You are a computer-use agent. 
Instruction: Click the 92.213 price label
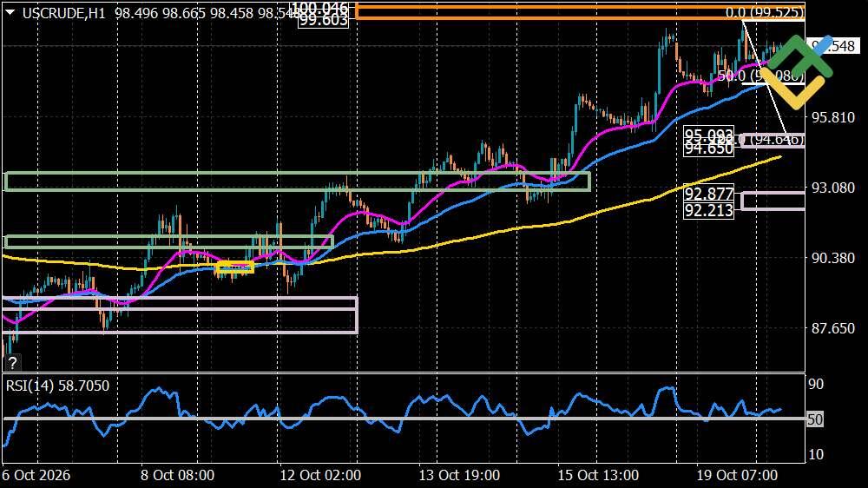coord(708,210)
